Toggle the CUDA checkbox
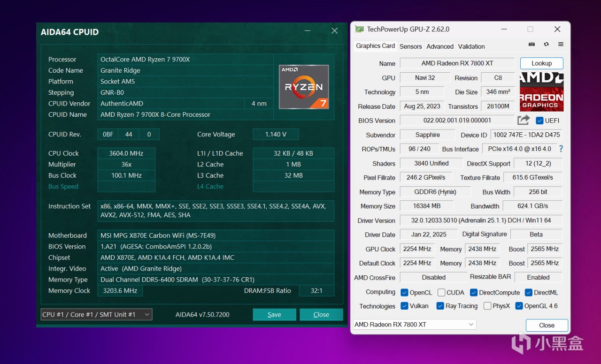The image size is (601, 364). point(441,292)
